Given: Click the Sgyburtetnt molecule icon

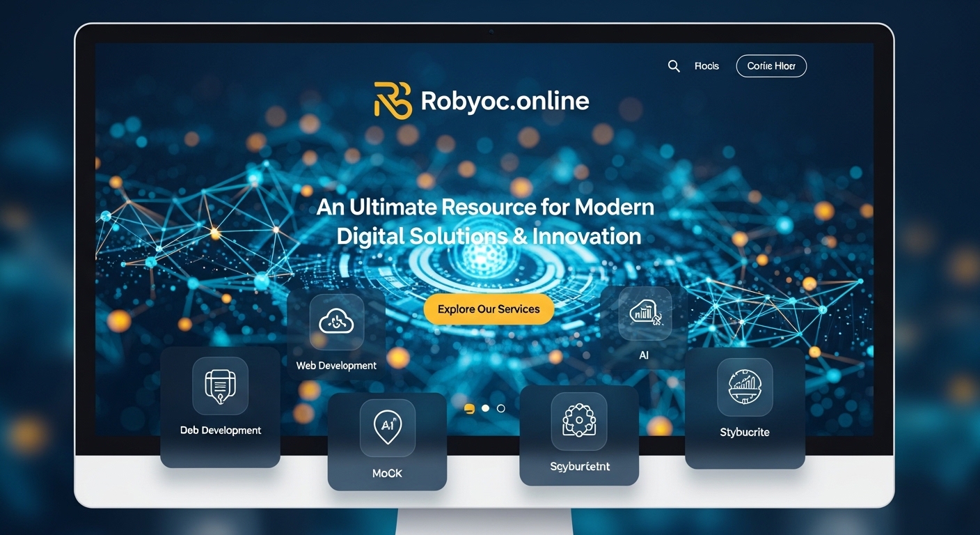Looking at the screenshot, I should [578, 421].
